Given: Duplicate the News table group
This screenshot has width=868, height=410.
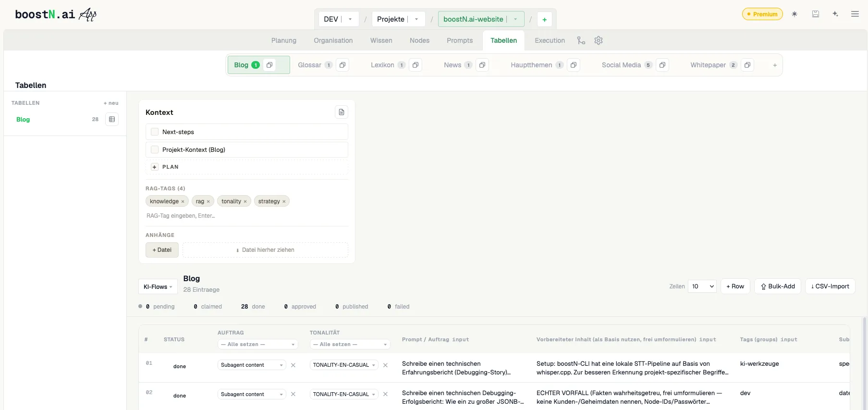Looking at the screenshot, I should coord(482,65).
